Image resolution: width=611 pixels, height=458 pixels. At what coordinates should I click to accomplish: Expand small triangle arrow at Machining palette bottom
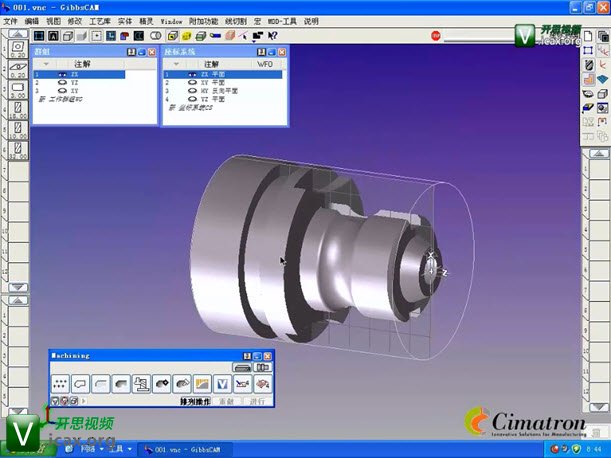(84, 401)
